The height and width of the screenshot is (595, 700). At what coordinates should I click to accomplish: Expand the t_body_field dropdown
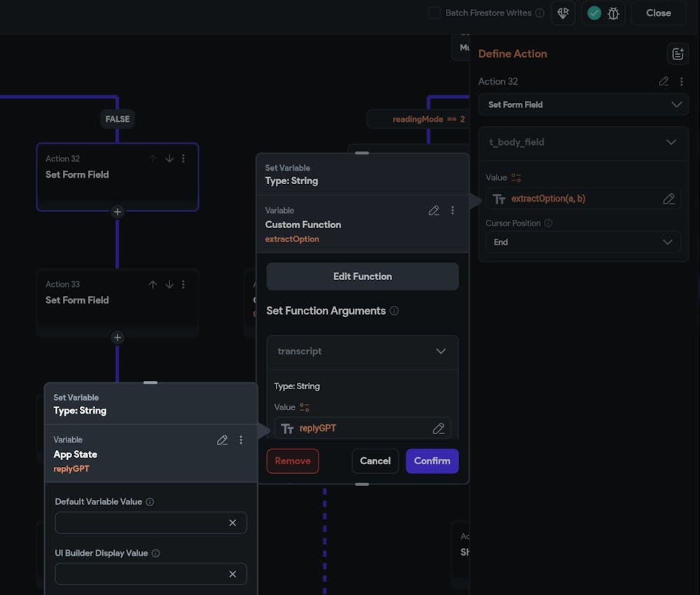(583, 142)
